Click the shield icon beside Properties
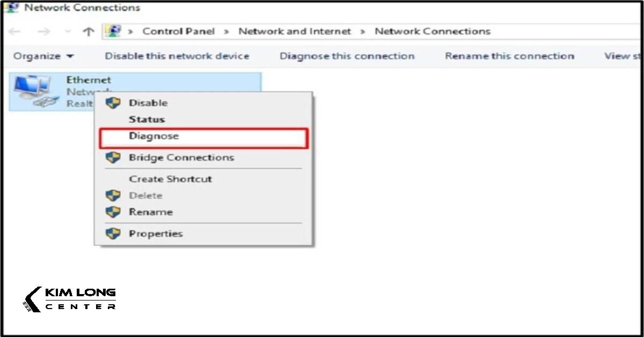644x337 pixels. [x=113, y=234]
